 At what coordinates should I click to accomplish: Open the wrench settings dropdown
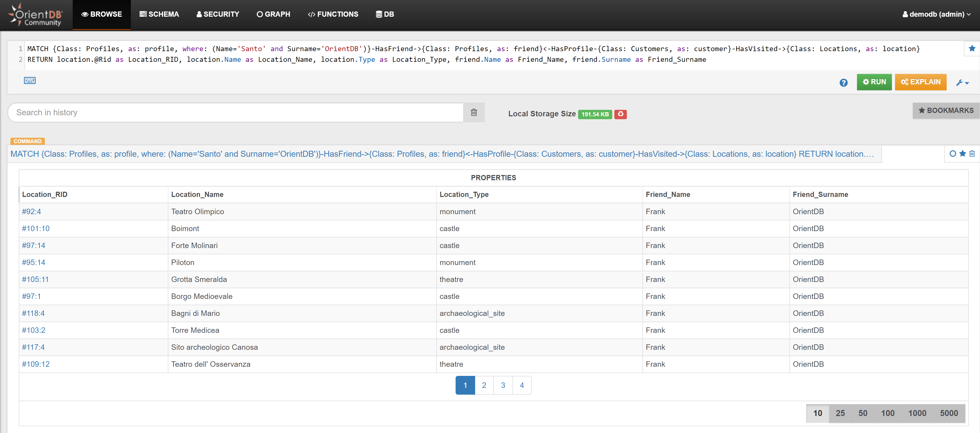tap(962, 83)
